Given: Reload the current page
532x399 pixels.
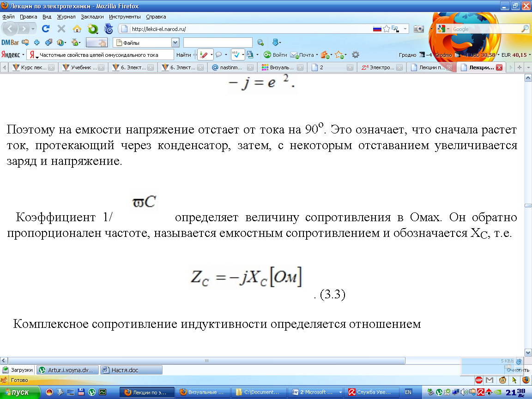Looking at the screenshot, I should (46, 29).
